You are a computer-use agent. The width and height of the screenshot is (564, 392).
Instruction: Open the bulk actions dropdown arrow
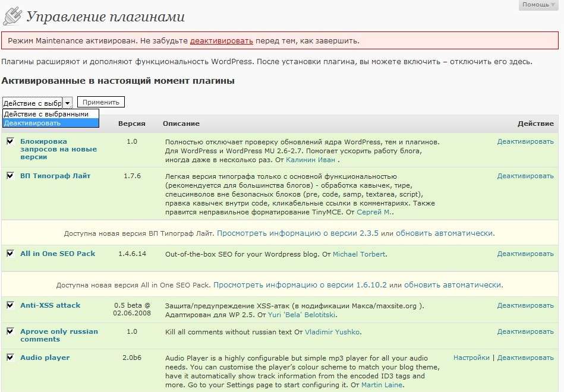tap(68, 103)
